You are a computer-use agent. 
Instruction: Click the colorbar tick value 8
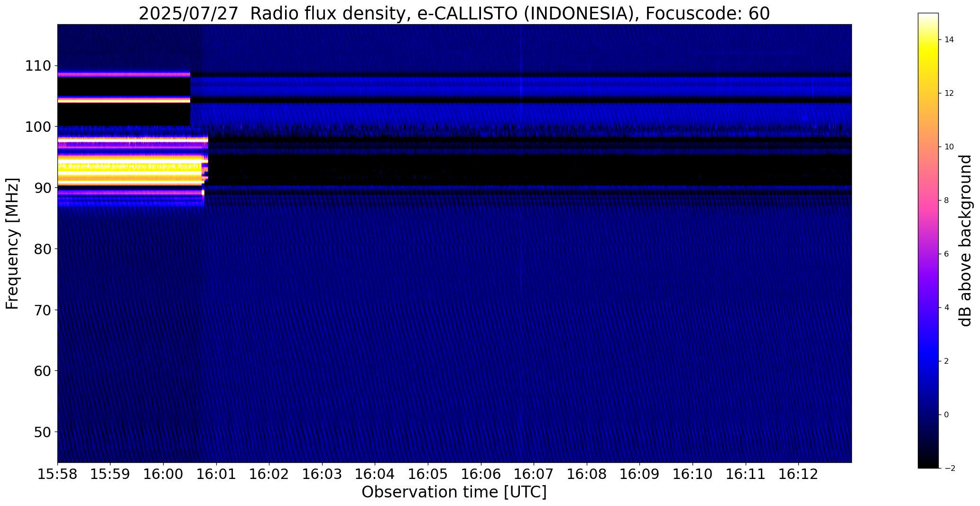947,201
